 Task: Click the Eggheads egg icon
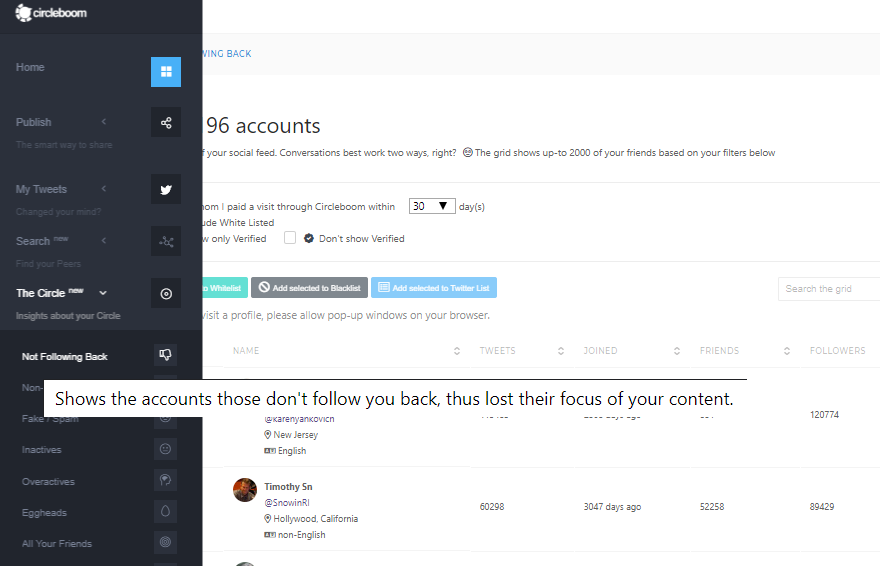(x=166, y=511)
